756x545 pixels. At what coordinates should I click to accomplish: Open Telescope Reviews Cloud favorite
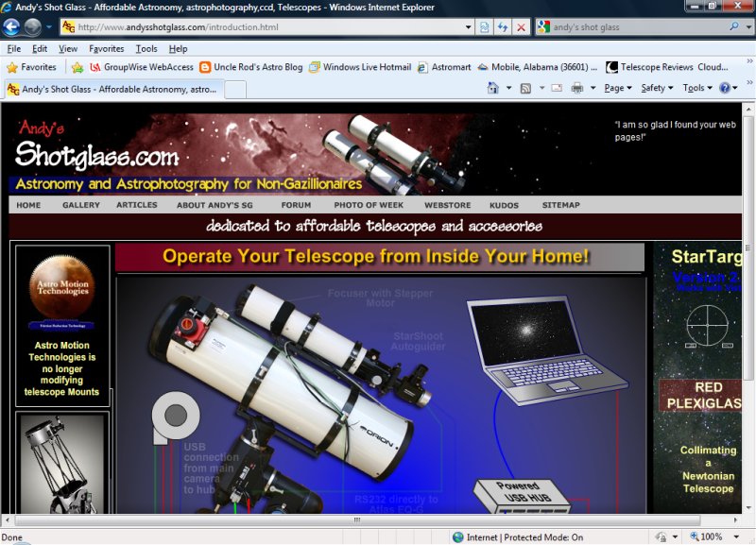pyautogui.click(x=667, y=67)
